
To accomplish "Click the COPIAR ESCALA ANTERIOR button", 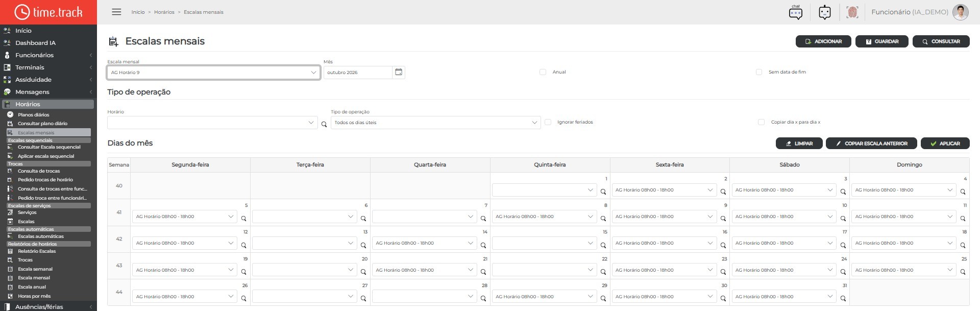I will click(871, 143).
